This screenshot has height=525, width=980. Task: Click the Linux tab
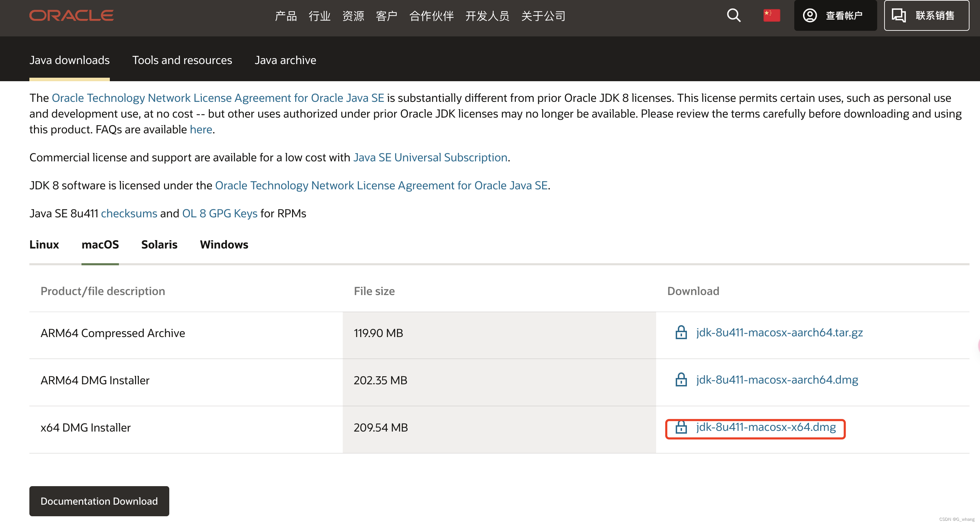pos(44,245)
